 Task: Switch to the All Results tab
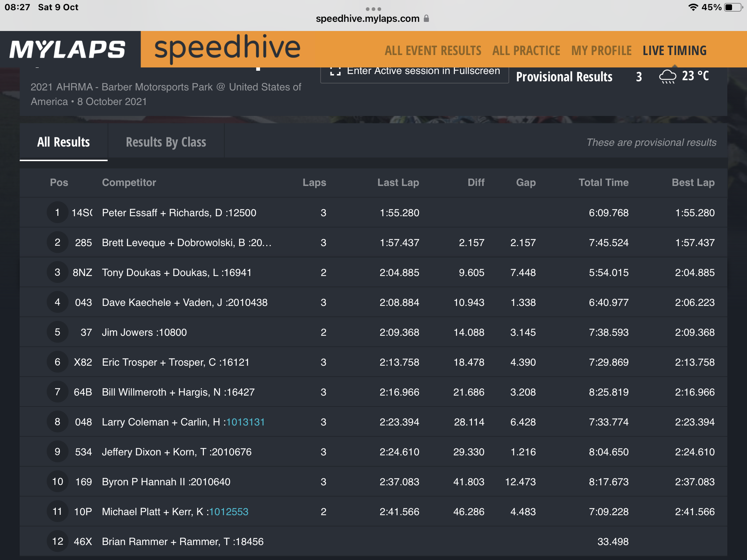point(63,142)
